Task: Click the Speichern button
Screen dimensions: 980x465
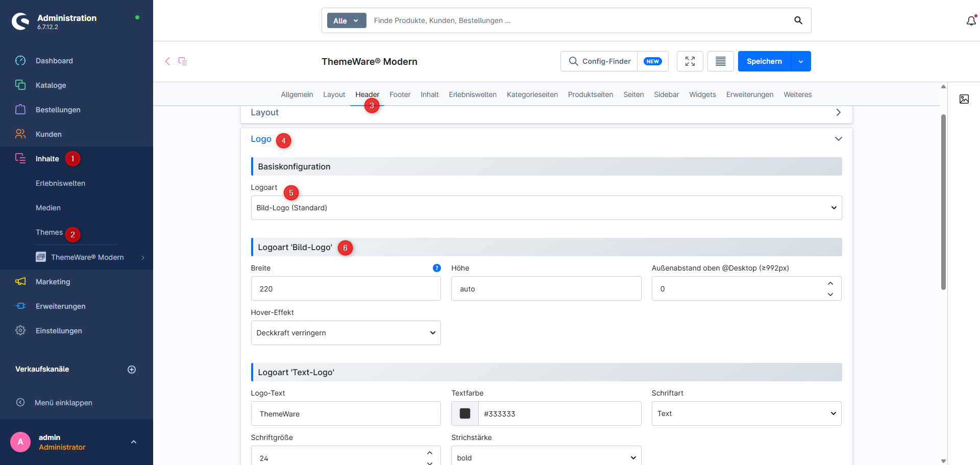Action: [x=765, y=61]
